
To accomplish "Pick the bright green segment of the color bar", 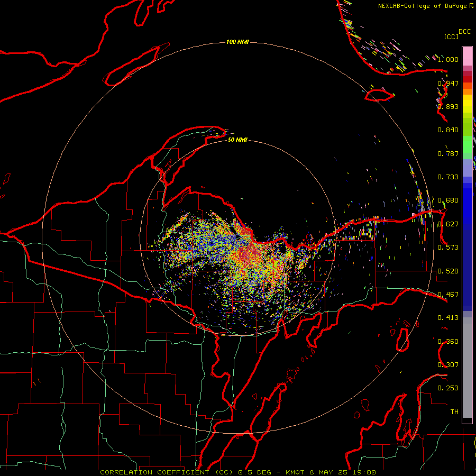I will click(467, 144).
